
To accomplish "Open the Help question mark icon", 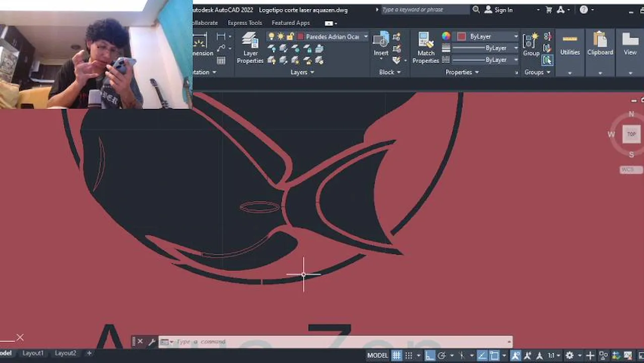I will point(584,10).
